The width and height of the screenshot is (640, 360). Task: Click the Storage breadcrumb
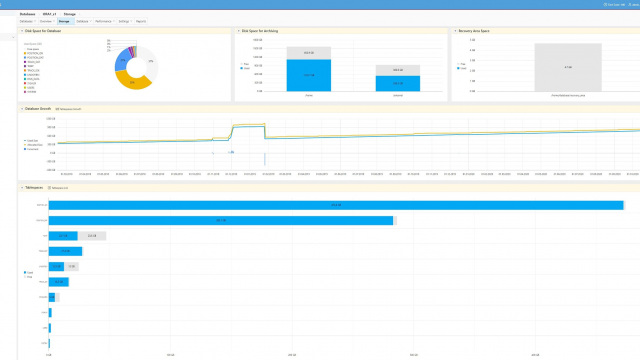point(69,14)
